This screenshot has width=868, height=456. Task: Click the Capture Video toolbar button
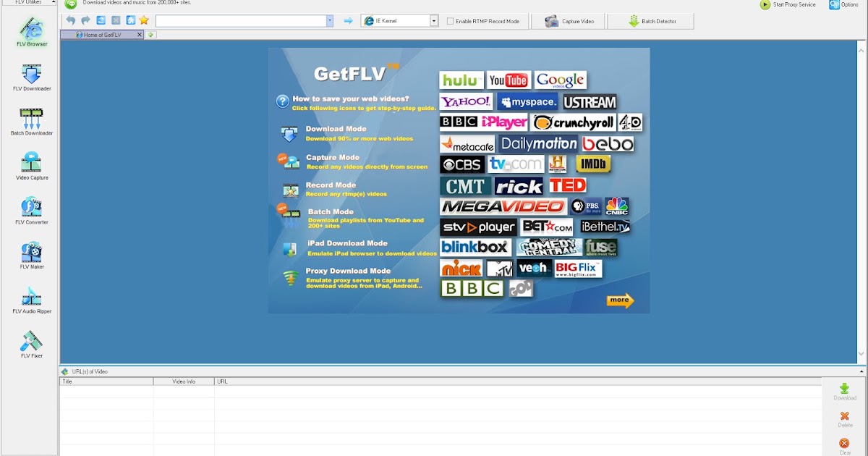[569, 21]
